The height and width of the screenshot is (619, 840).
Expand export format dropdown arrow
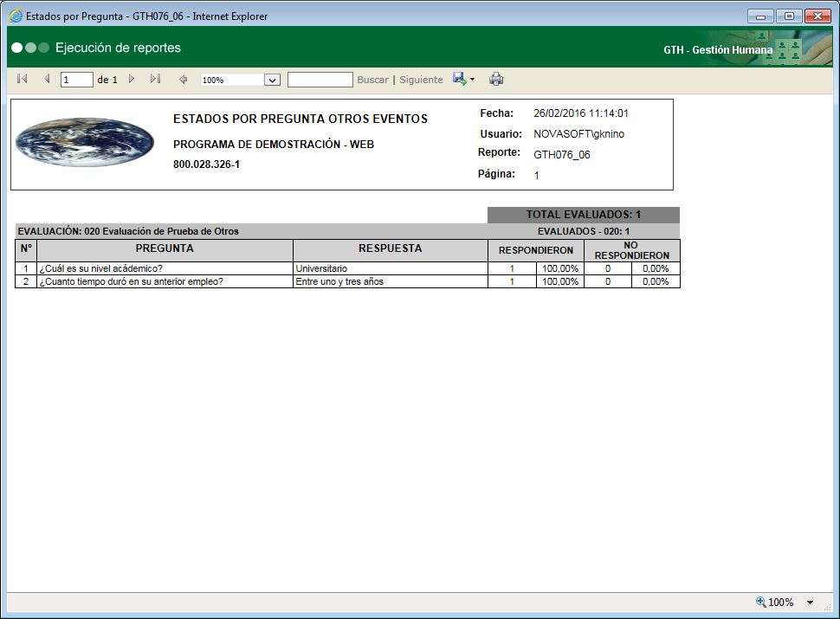[x=472, y=80]
